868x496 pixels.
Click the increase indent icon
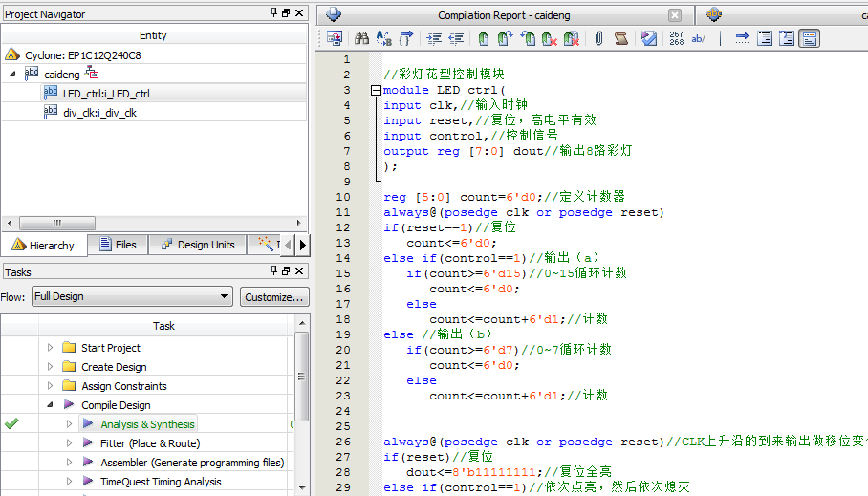[x=433, y=38]
